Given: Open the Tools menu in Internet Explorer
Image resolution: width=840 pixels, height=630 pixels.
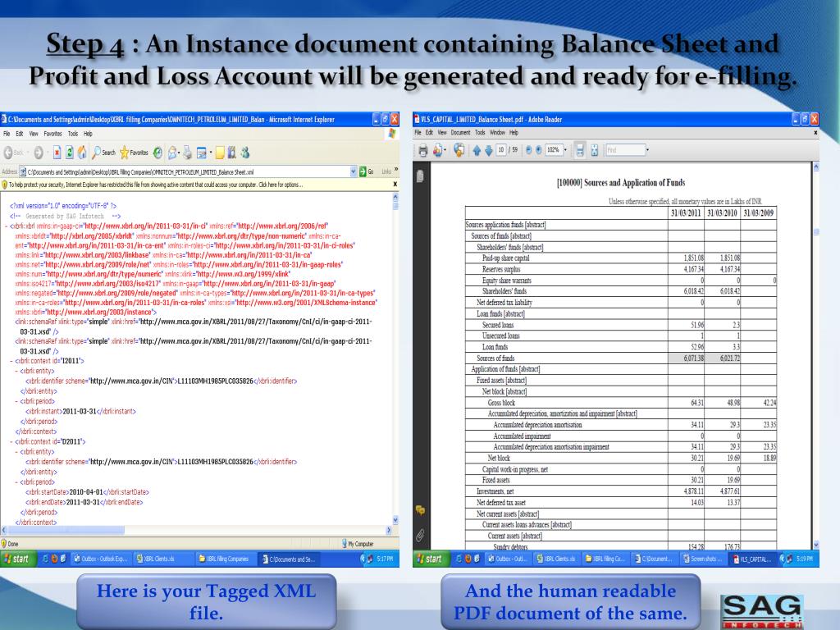Looking at the screenshot, I should point(73,134).
